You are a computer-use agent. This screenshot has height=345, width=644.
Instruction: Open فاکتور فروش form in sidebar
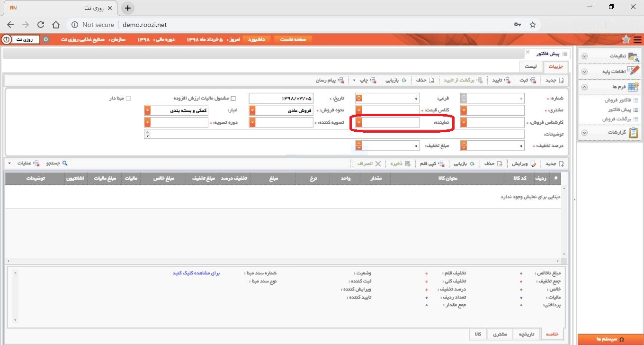pos(621,100)
